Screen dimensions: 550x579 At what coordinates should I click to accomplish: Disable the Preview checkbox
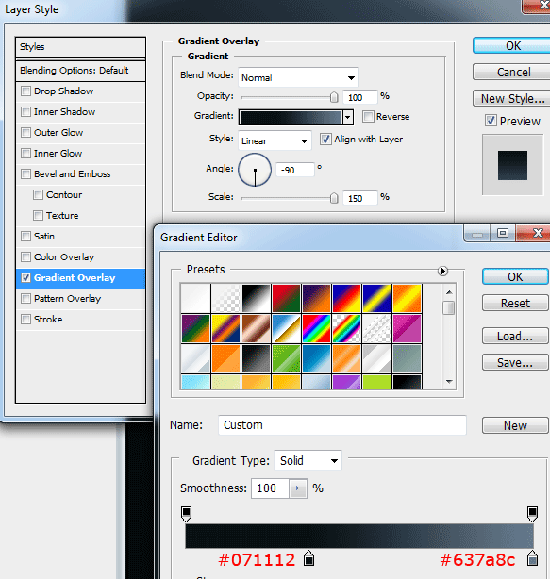[491, 120]
